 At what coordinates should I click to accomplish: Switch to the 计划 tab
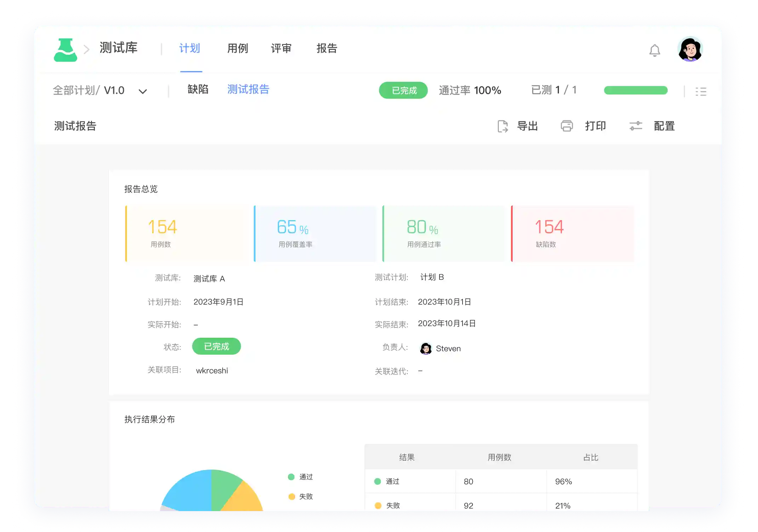(x=190, y=48)
